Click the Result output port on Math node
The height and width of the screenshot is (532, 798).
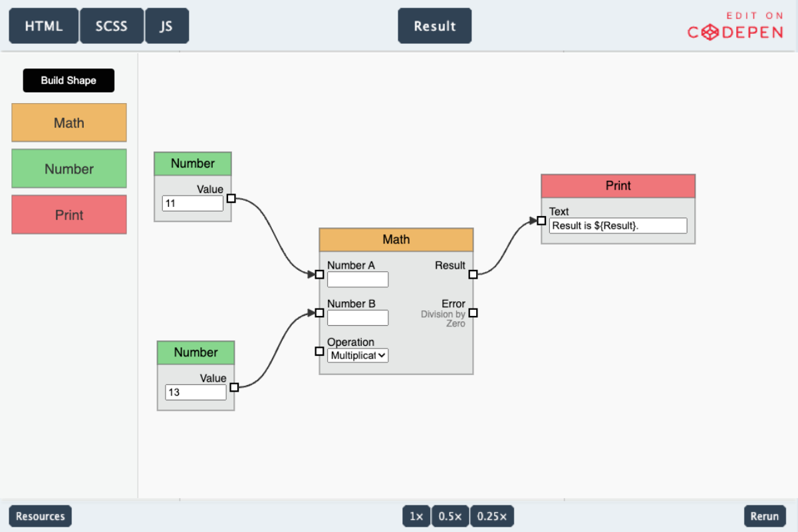click(473, 274)
